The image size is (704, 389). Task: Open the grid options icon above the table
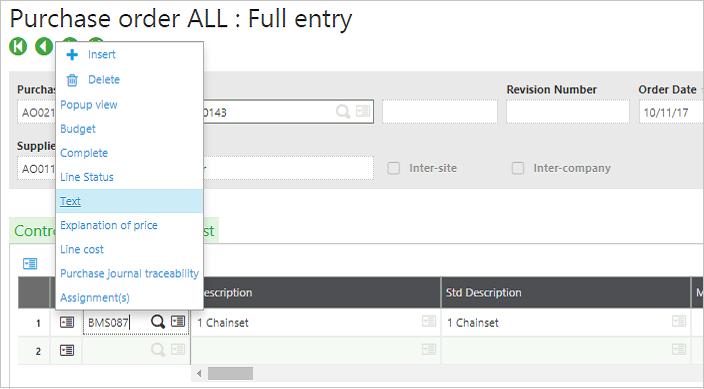tap(30, 264)
